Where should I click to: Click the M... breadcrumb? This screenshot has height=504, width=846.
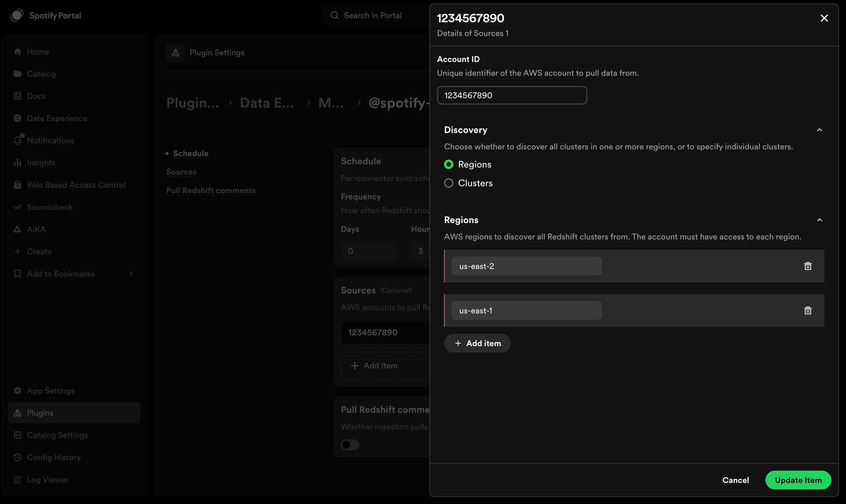pos(331,103)
